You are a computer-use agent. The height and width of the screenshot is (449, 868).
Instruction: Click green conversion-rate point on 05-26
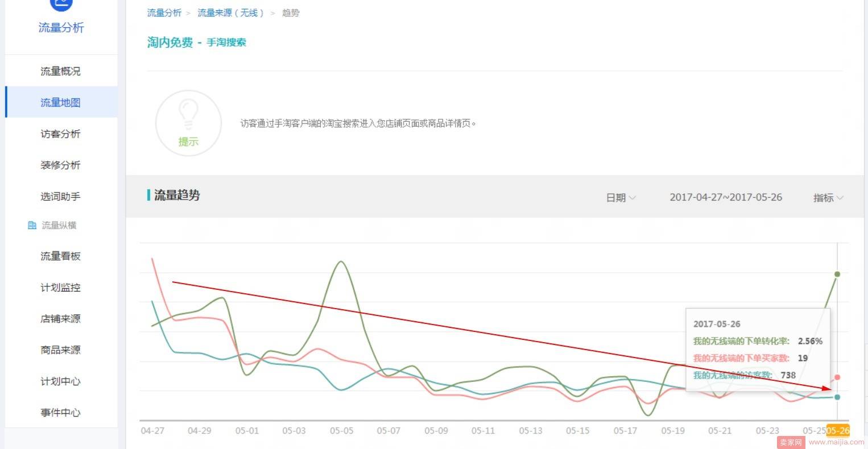pyautogui.click(x=837, y=274)
